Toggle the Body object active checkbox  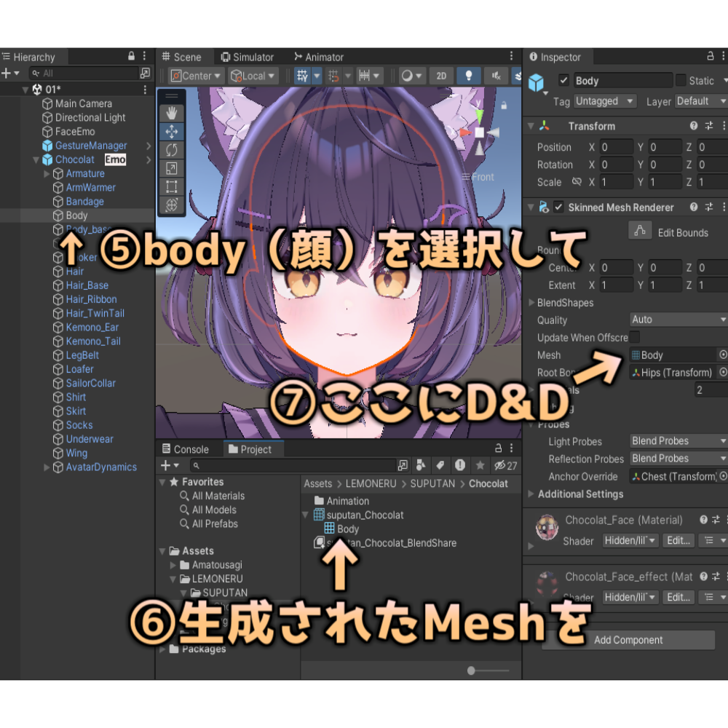[563, 80]
